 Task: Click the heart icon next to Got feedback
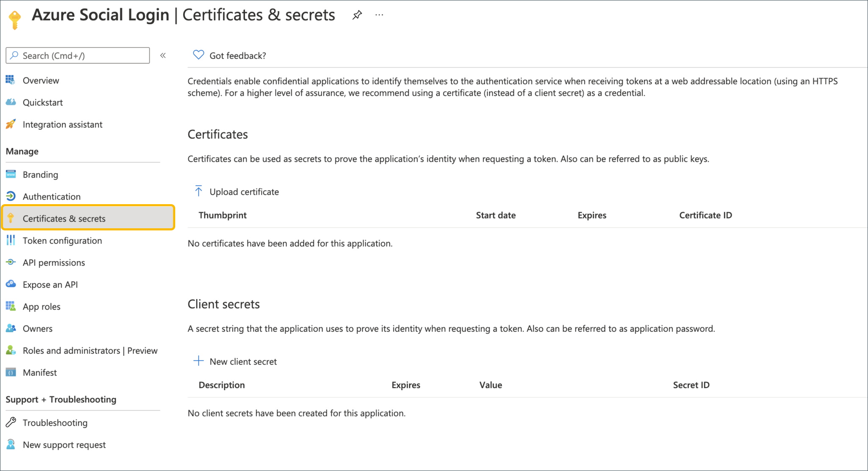198,55
